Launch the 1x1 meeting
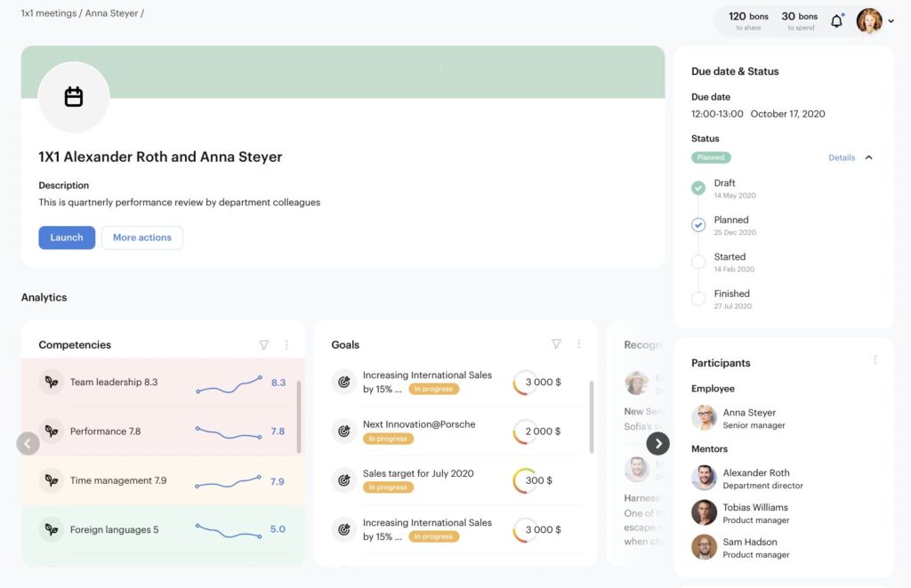911x588 pixels. (x=67, y=238)
